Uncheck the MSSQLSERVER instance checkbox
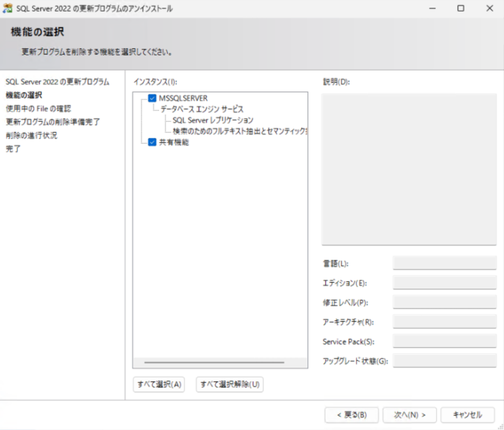The width and height of the screenshot is (504, 430). pos(152,98)
